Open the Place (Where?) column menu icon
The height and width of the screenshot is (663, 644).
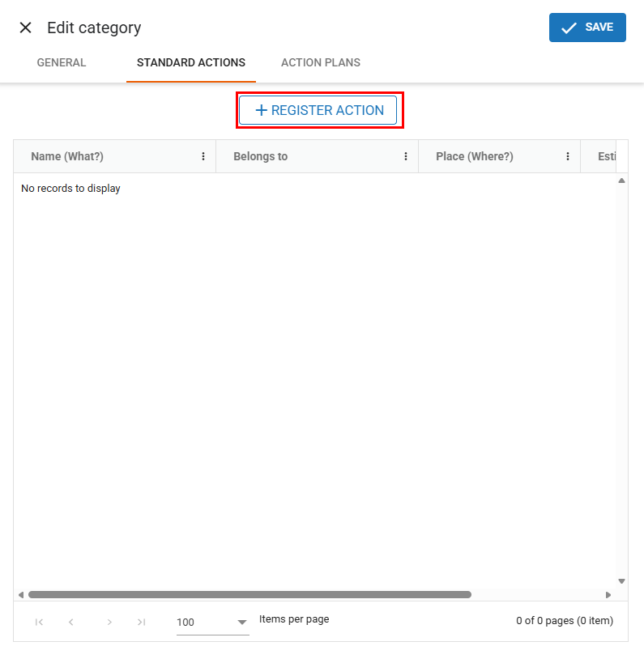[x=568, y=157]
